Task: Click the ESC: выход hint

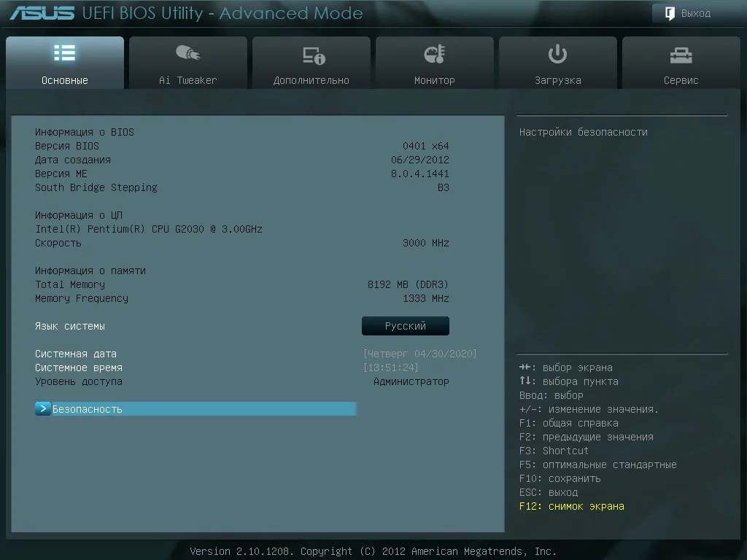Action: pyautogui.click(x=549, y=492)
